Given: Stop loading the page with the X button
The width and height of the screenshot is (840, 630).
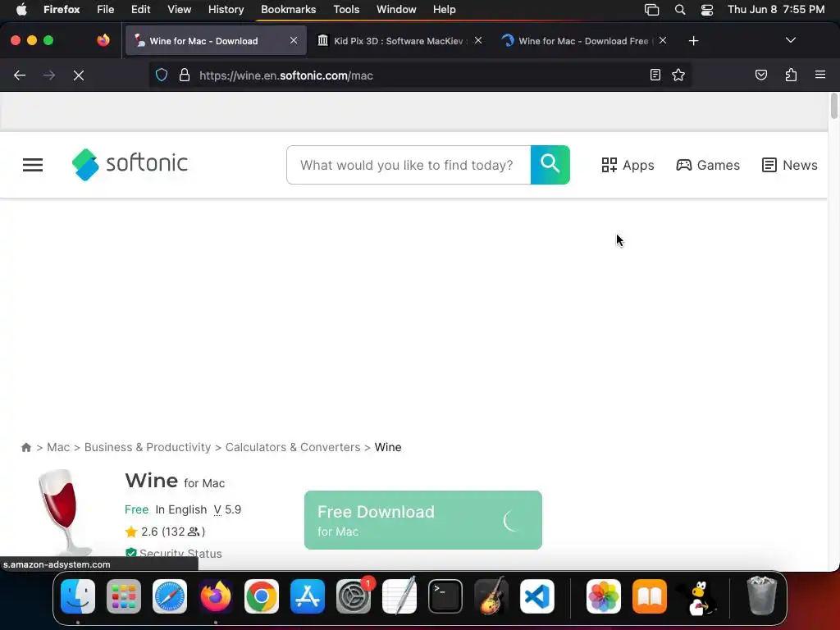Looking at the screenshot, I should (79, 75).
